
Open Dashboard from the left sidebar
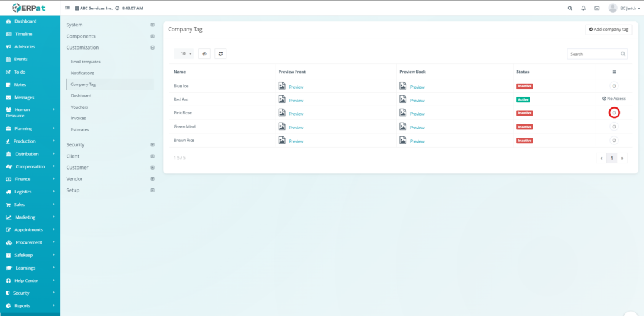coord(25,21)
